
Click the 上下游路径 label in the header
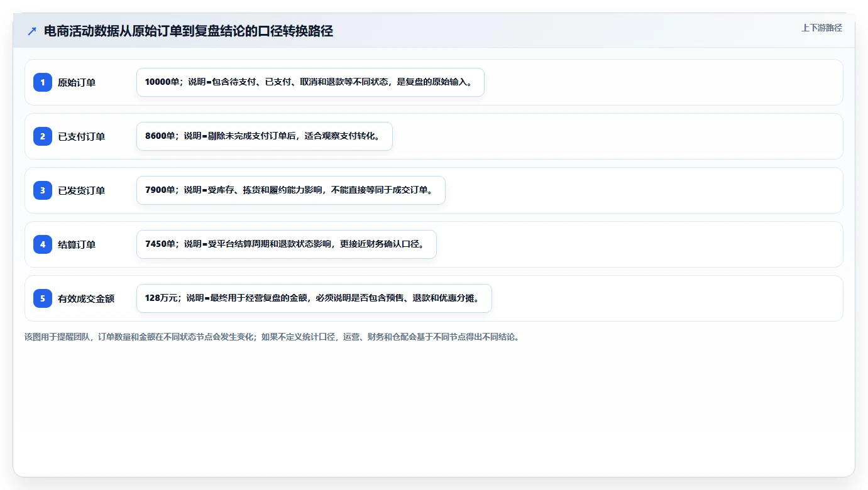point(821,28)
